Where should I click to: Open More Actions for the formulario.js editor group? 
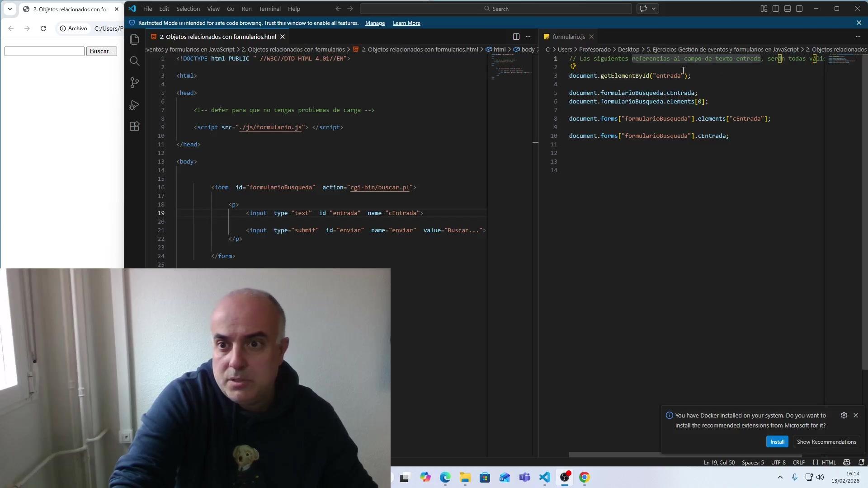pos(858,37)
